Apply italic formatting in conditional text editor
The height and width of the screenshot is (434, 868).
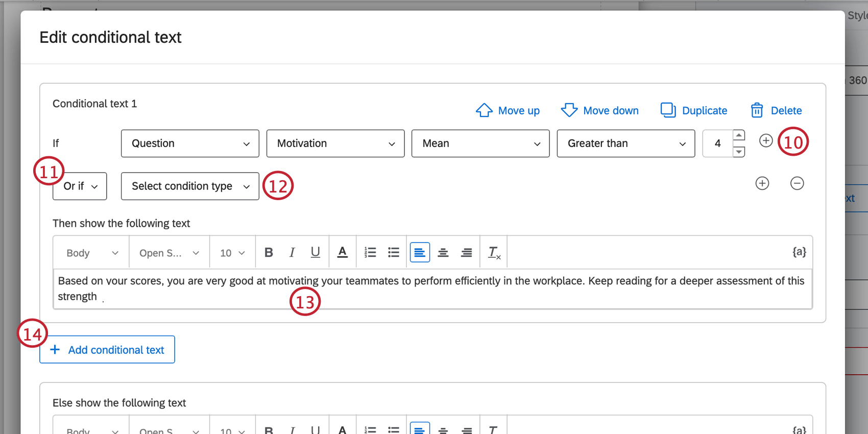tap(292, 252)
